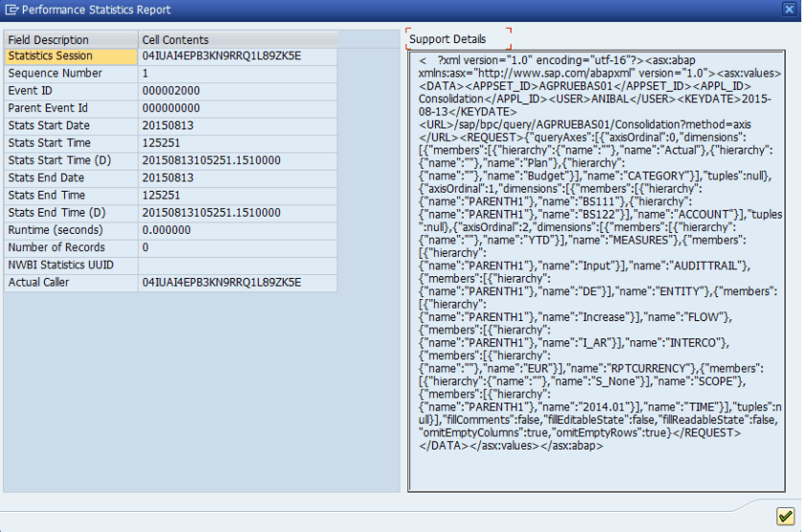Select the Field Description column header

click(x=70, y=40)
